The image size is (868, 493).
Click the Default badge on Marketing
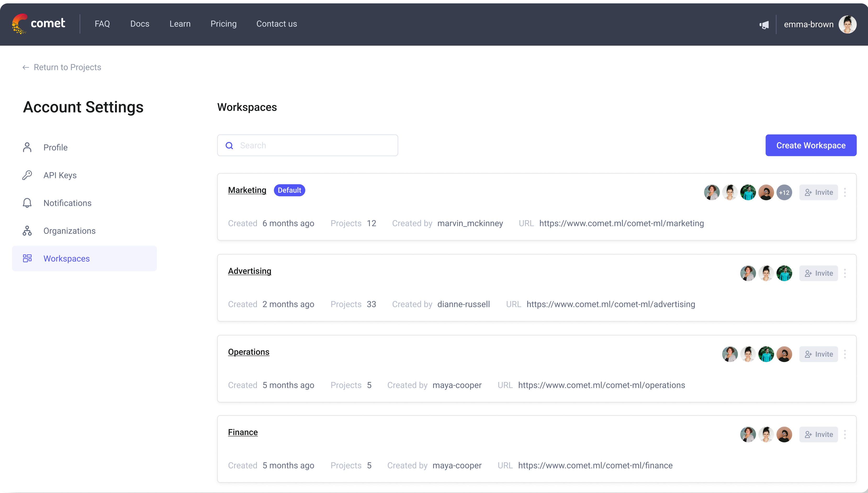pos(289,190)
